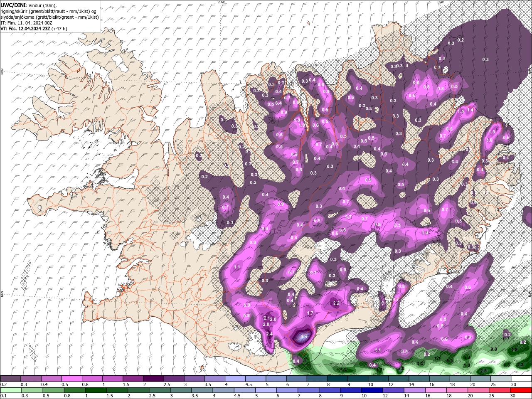Pick the upper scale lavender swatch between 4 and 4.5
This screenshot has width=532, height=399.
(x=235, y=379)
